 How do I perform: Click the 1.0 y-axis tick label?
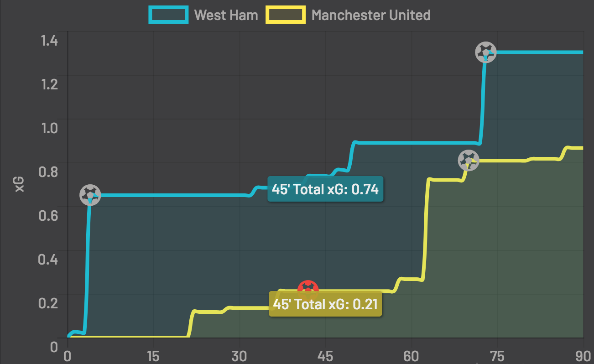49,128
